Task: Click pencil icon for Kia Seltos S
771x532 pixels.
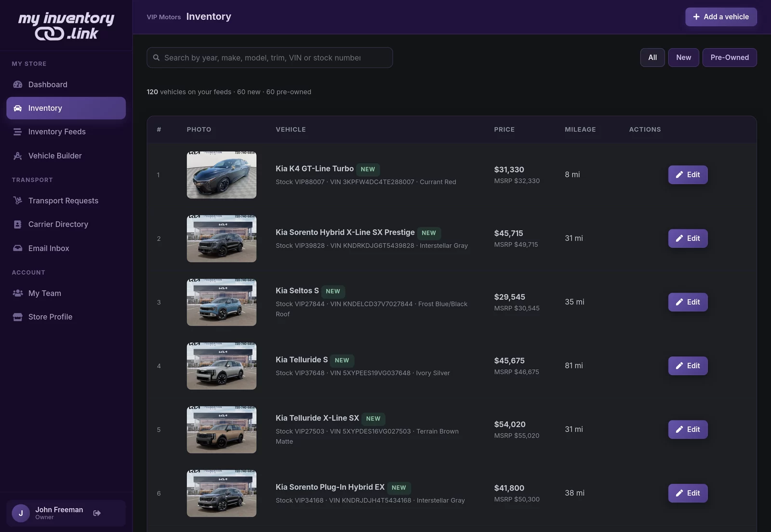Action: click(x=679, y=302)
